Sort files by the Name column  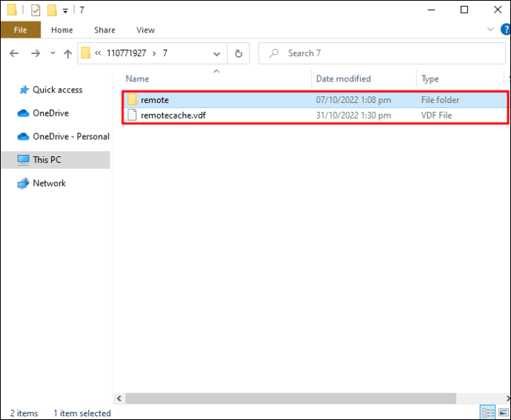coord(137,79)
